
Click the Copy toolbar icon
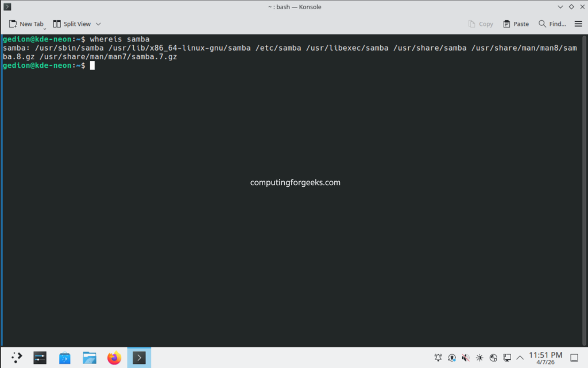coord(481,24)
